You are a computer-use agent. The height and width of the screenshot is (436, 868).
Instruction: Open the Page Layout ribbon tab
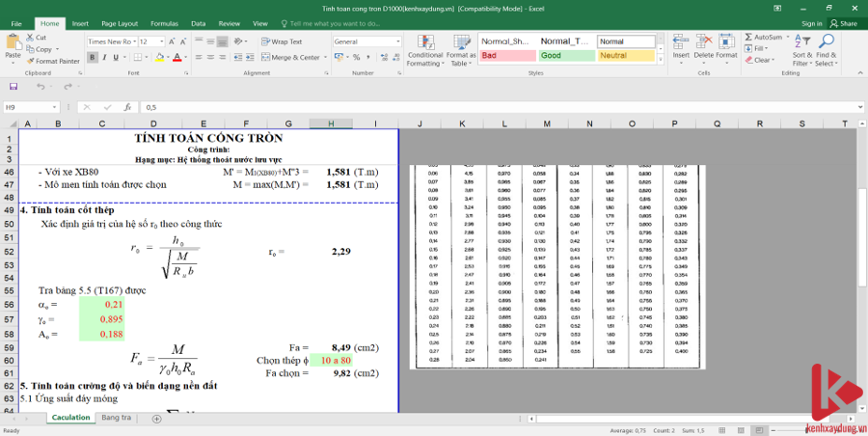point(119,22)
